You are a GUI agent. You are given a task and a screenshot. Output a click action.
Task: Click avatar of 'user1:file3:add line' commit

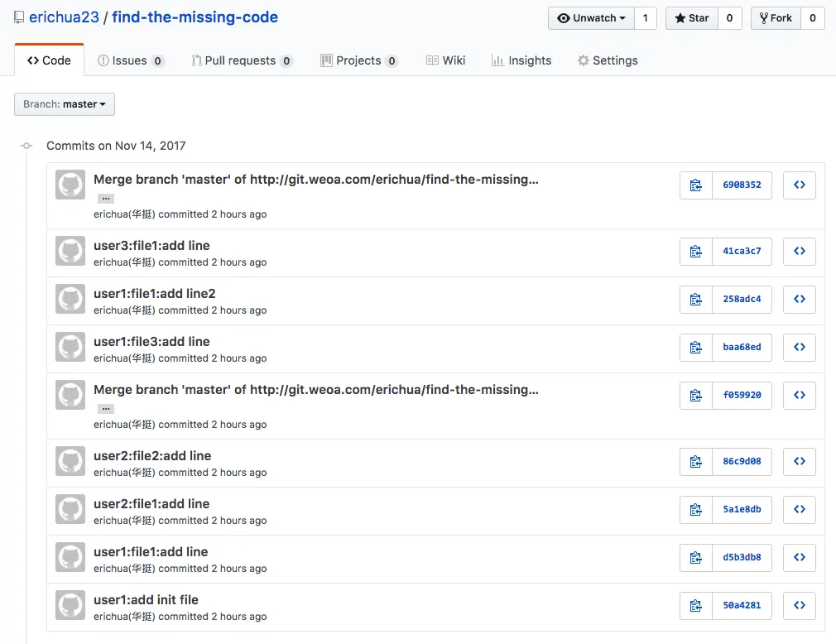[70, 347]
